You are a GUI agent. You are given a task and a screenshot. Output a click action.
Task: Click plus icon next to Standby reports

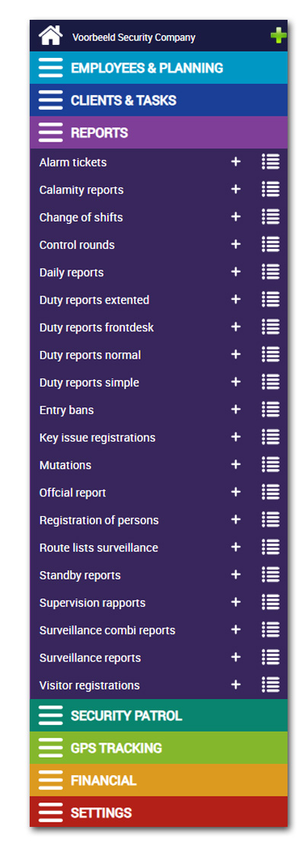236,575
